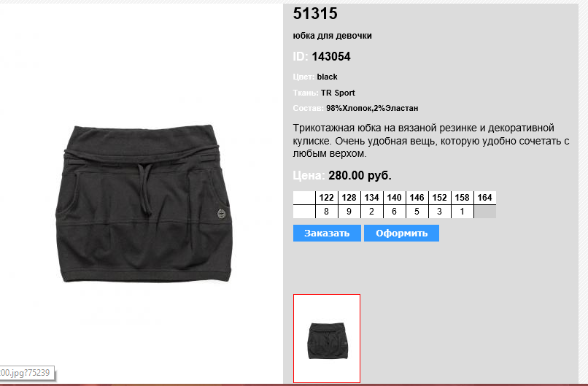This screenshot has height=386, width=588.
Task: Click quantity cell showing 1 under 158
Action: pos(462,212)
